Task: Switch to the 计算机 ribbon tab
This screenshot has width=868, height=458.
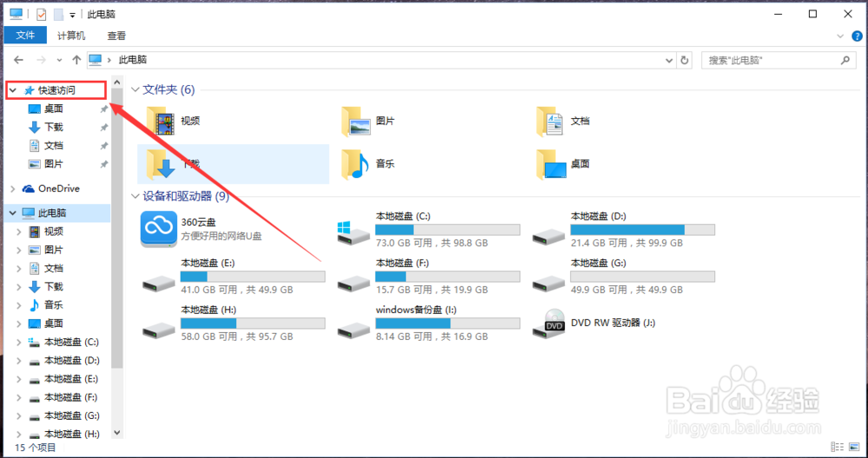Action: (71, 36)
